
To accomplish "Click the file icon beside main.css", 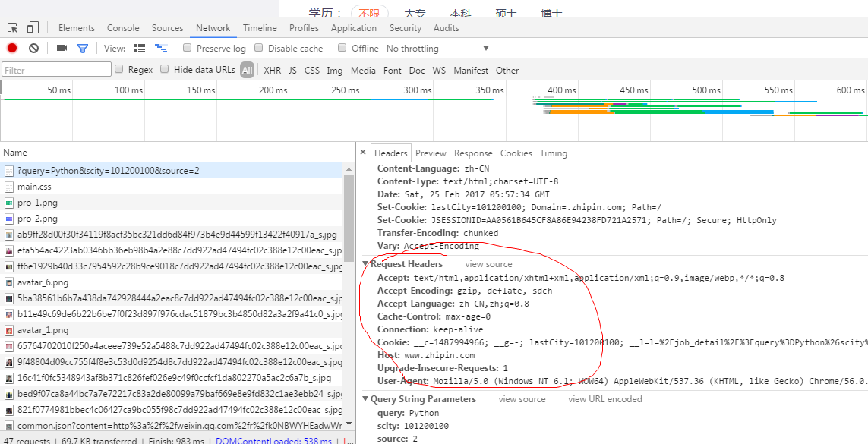I will [x=9, y=187].
